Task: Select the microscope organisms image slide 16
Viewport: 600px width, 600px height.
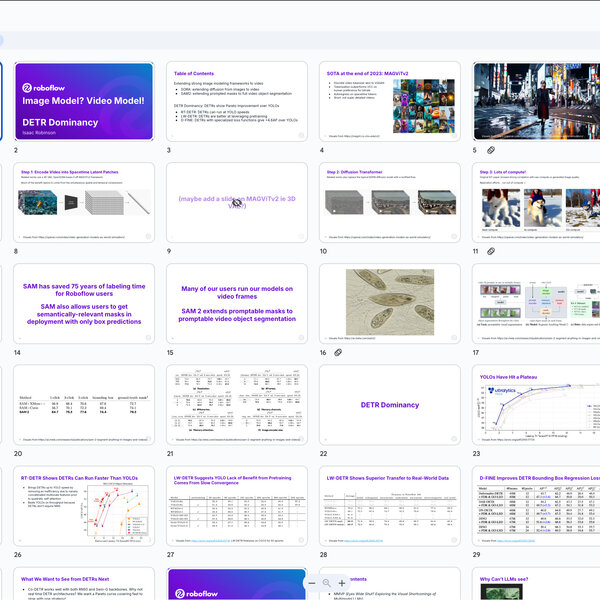Action: [x=390, y=303]
